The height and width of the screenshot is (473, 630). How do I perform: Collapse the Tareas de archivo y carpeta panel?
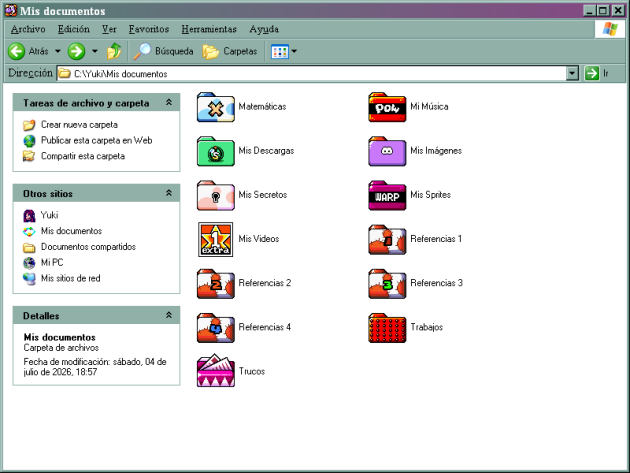coord(169,102)
